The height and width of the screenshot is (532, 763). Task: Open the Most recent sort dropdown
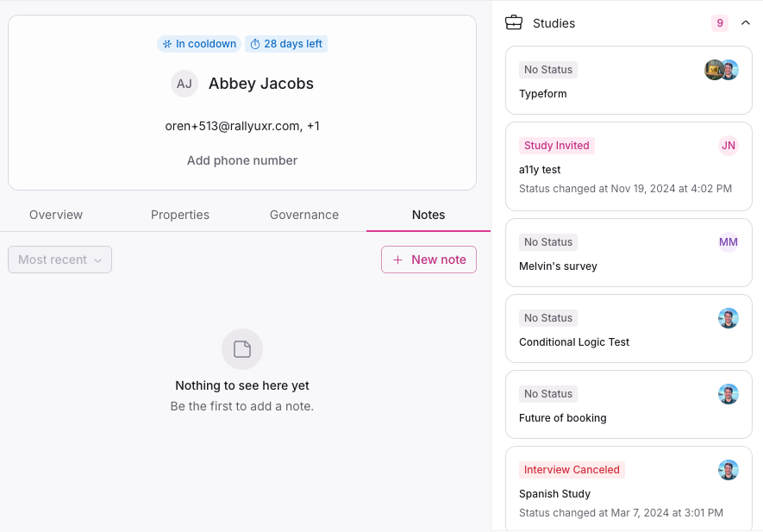click(x=60, y=260)
